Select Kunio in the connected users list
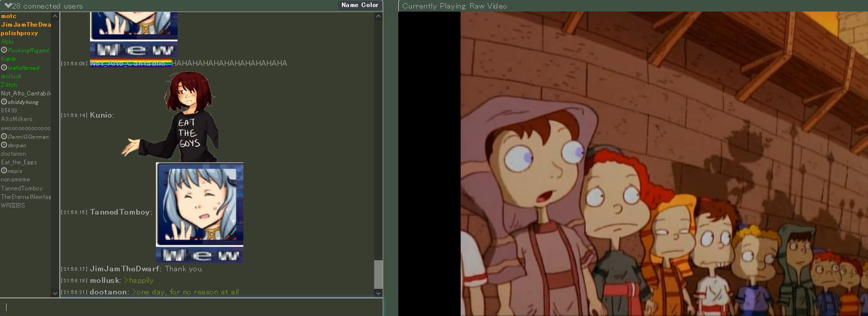 click(9, 59)
